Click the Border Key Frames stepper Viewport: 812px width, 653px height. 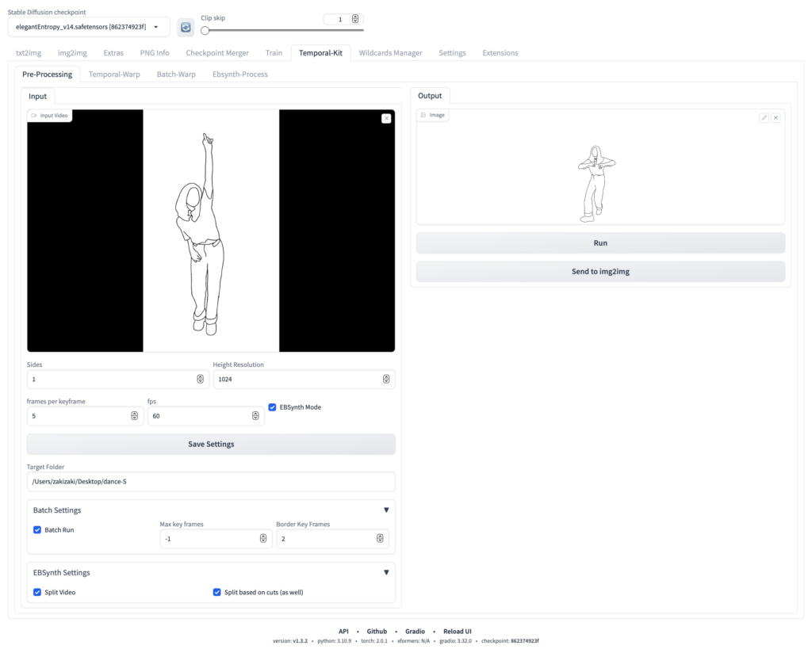[x=380, y=539]
